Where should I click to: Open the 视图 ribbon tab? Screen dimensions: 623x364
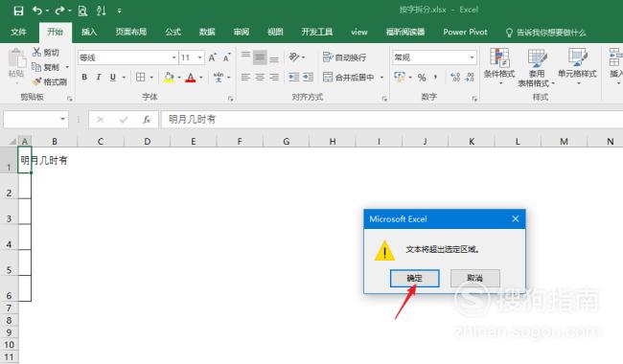tap(275, 33)
